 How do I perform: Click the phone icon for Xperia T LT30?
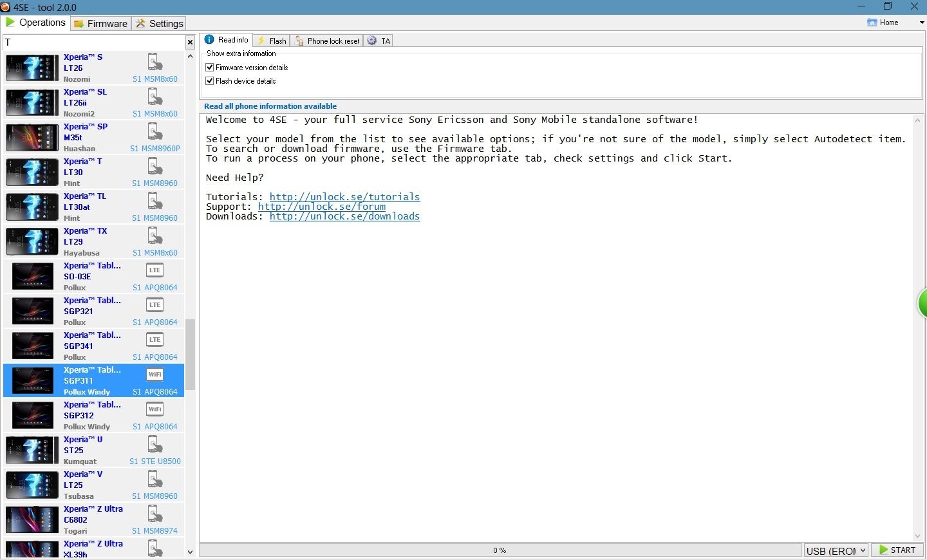(155, 167)
